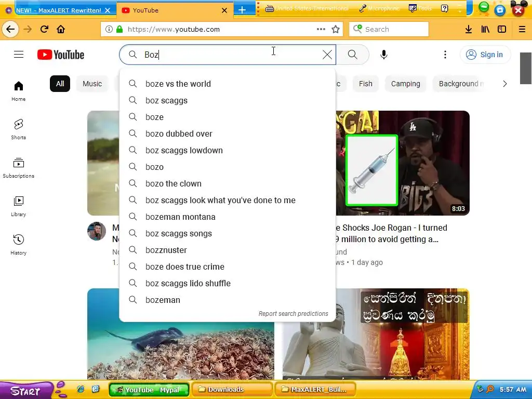532x399 pixels.
Task: Open page actions three-dot menu in address bar
Action: pyautogui.click(x=321, y=29)
